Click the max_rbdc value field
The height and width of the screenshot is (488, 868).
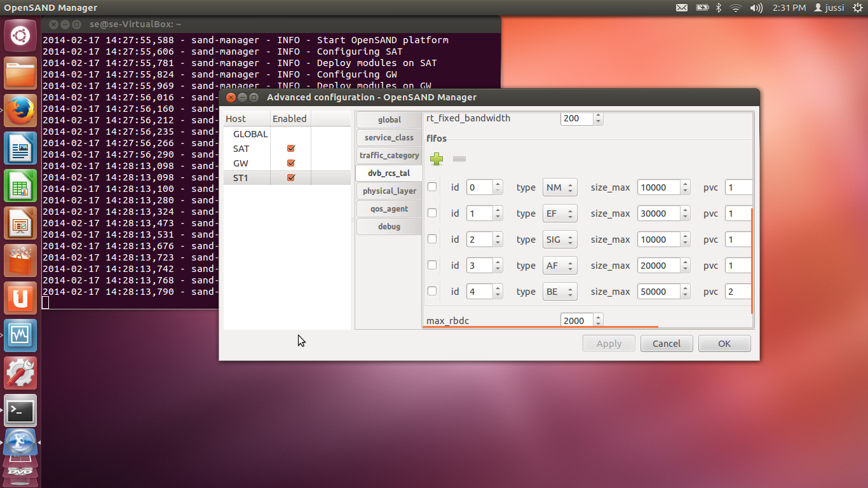[576, 321]
